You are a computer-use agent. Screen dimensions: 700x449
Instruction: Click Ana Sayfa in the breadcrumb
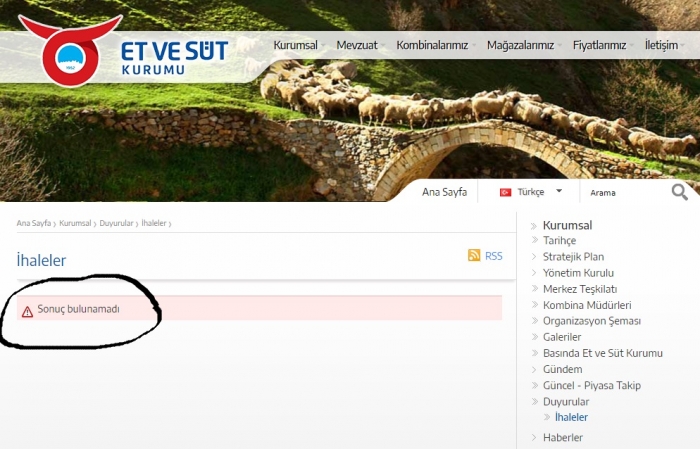pos(33,223)
